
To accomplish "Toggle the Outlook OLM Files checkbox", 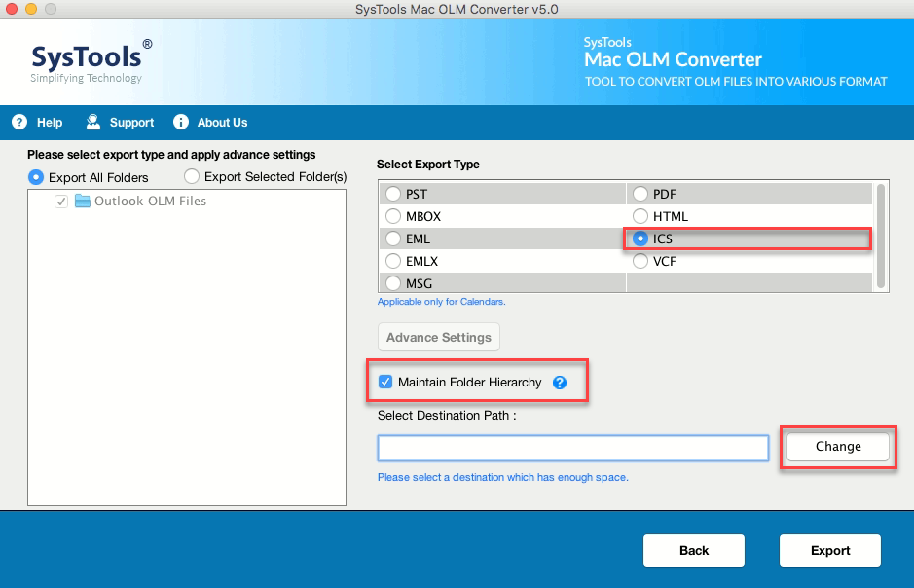I will (x=61, y=202).
